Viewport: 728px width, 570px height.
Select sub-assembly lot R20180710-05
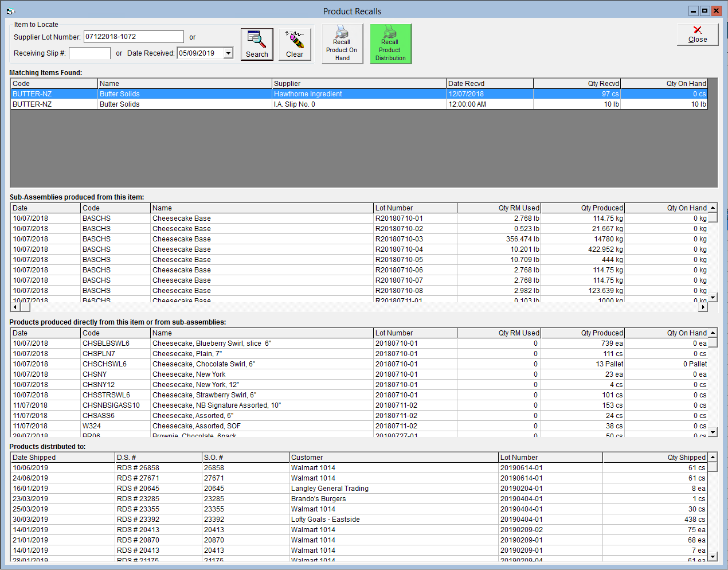359,260
